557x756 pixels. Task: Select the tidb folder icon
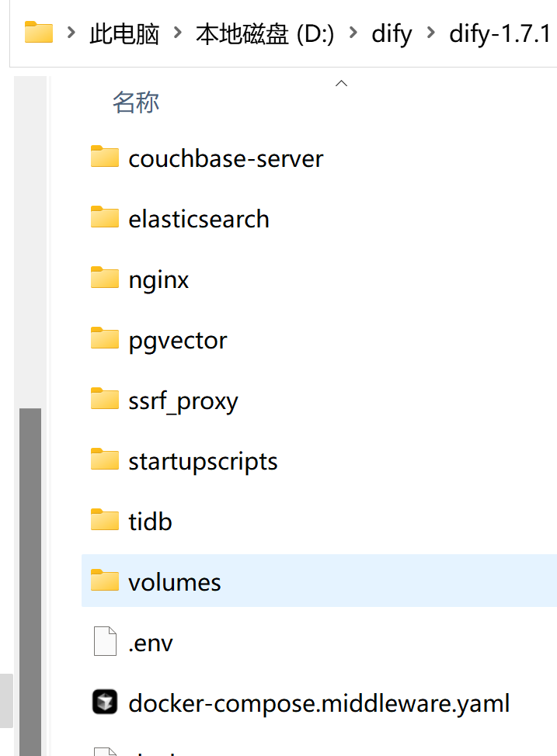tap(105, 519)
